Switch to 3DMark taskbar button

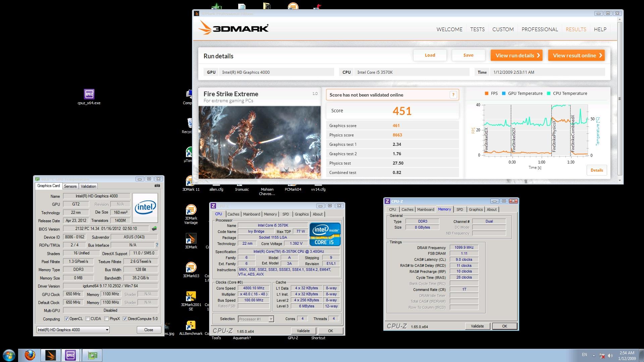51,355
